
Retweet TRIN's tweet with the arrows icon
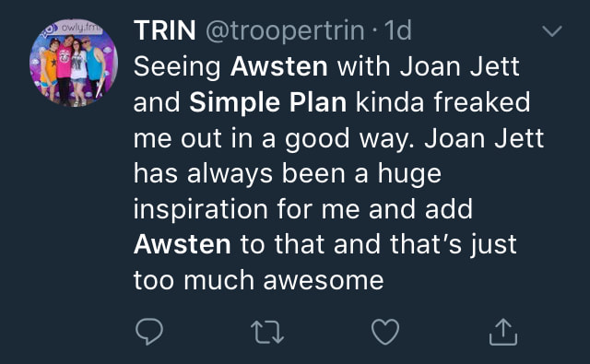point(267,332)
